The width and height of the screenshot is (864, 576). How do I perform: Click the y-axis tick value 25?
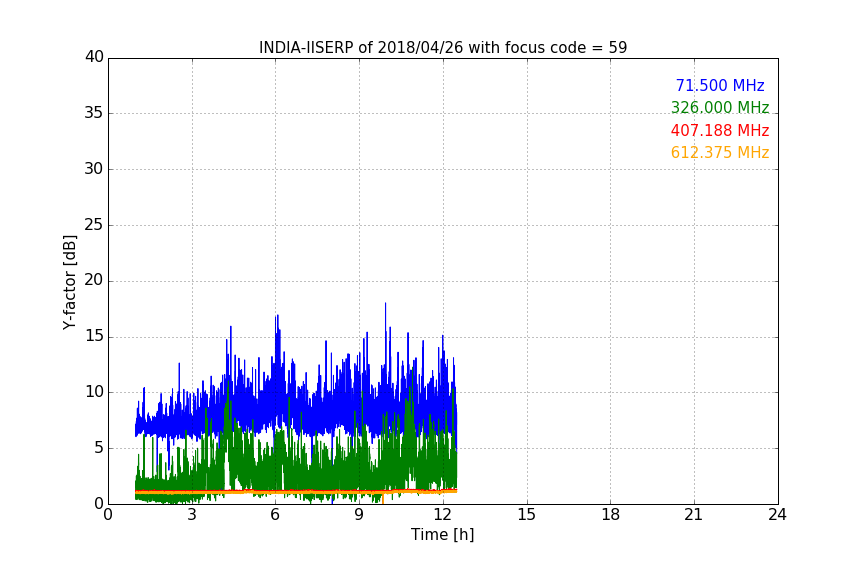[94, 224]
